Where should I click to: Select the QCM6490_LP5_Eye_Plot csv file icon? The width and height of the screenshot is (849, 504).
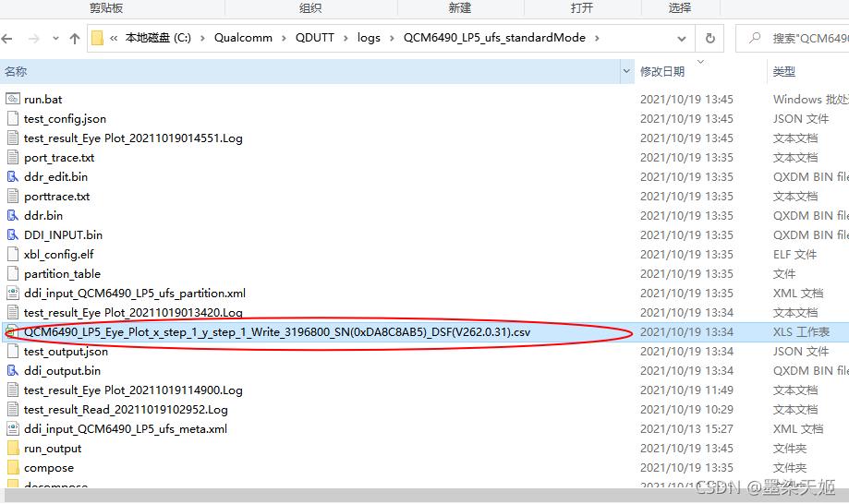(11, 331)
